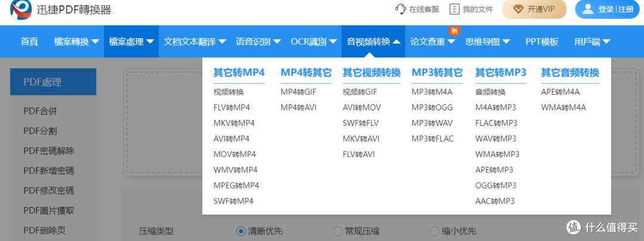Image resolution: width=644 pixels, height=241 pixels.
Task: Select 缩小优先 compression radio button
Action: click(434, 231)
